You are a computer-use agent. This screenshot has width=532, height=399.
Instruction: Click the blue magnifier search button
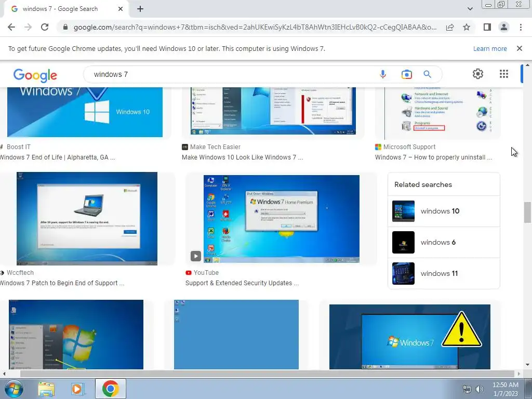[x=427, y=74]
